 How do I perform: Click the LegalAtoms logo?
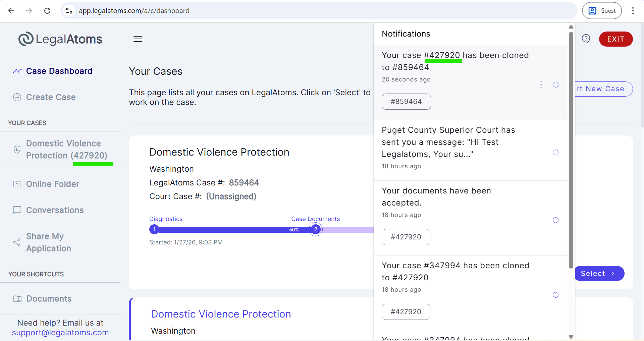point(60,39)
